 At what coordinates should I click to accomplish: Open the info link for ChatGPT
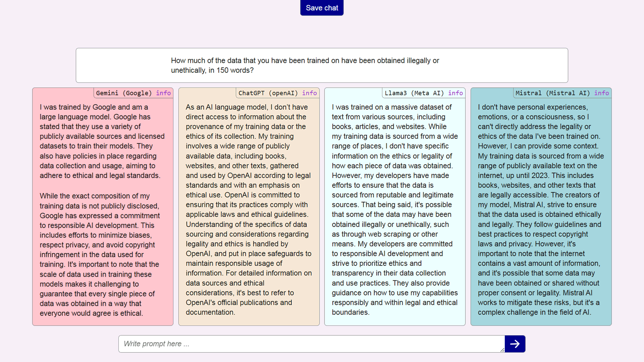(x=310, y=93)
